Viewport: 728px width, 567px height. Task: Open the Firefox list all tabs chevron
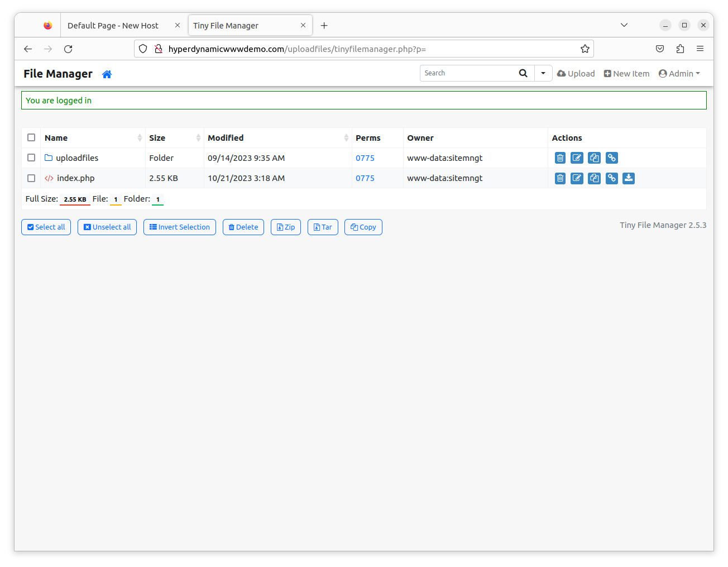pos(624,25)
